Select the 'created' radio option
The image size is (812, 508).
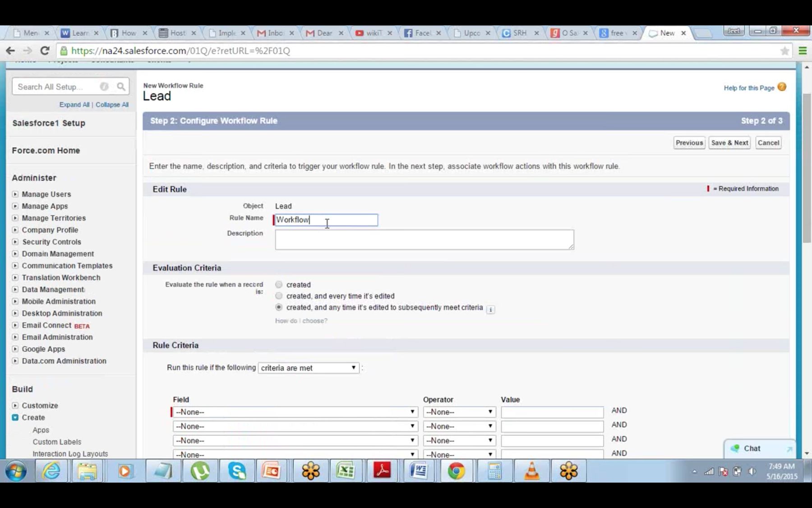coord(279,284)
